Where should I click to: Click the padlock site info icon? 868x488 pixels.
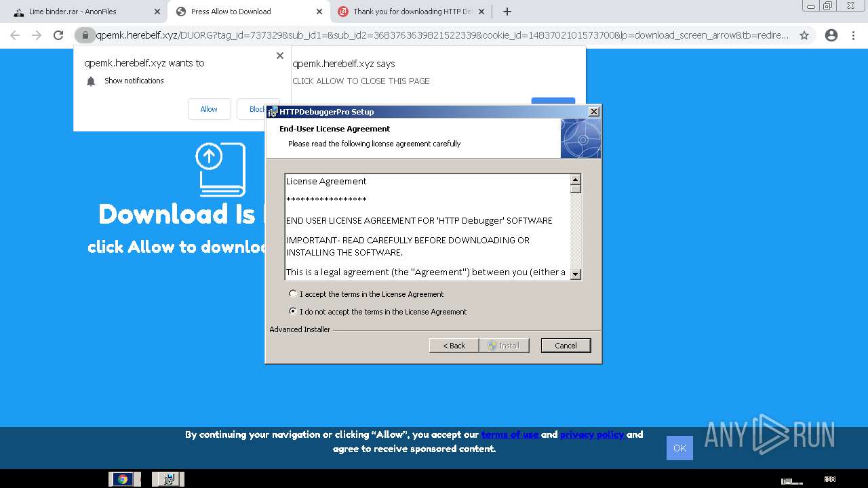coord(85,35)
